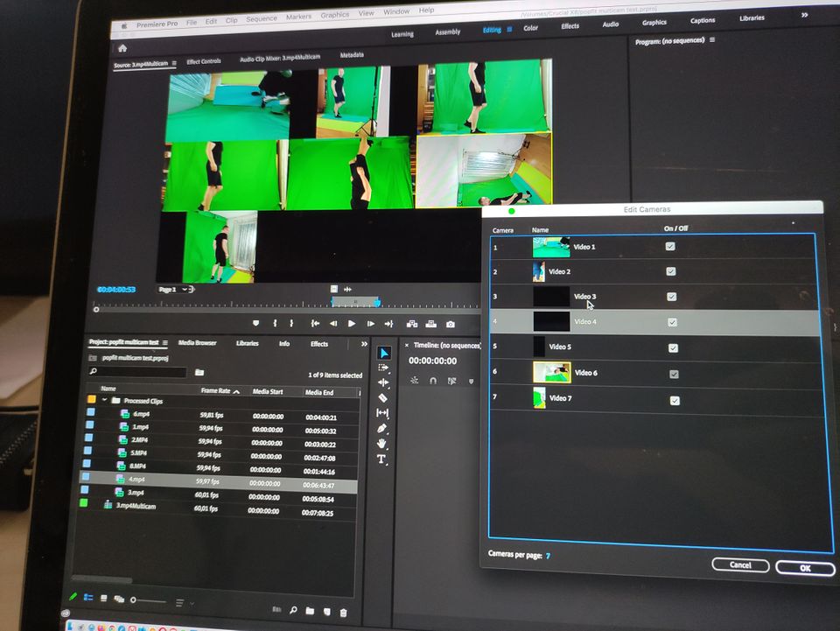The height and width of the screenshot is (631, 840).
Task: Switch Project panel to list view
Action: tap(88, 599)
